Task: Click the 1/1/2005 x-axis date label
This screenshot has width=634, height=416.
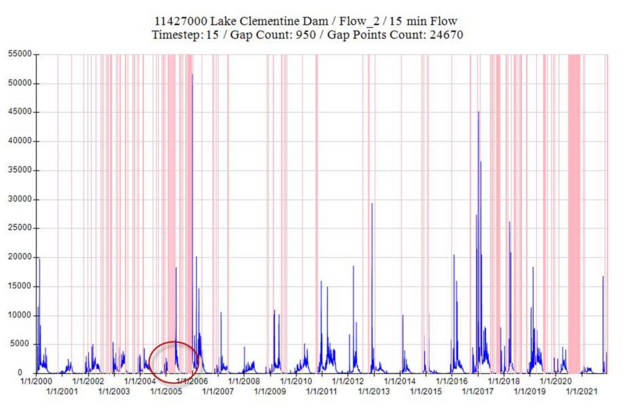Action: click(x=166, y=391)
